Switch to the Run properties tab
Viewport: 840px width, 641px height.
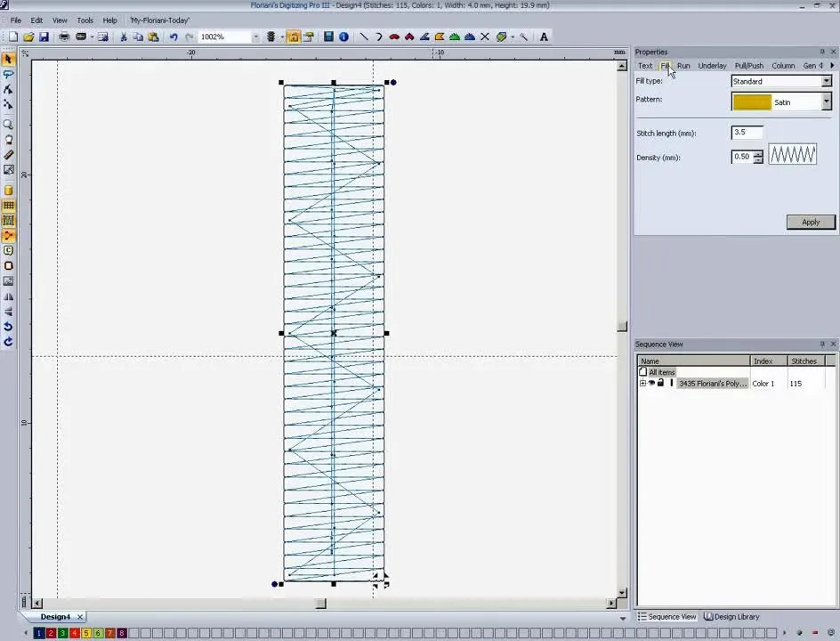click(x=683, y=65)
